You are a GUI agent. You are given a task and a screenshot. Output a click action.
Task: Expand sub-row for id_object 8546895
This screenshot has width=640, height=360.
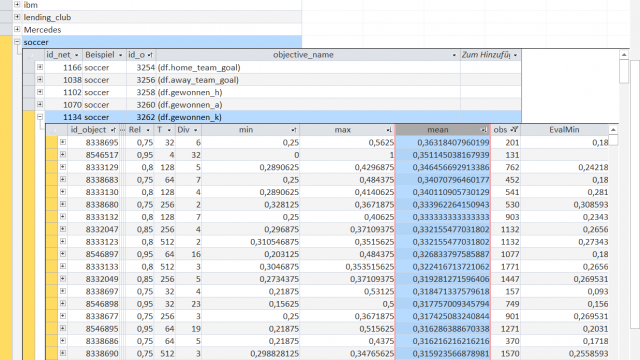[x=62, y=329]
